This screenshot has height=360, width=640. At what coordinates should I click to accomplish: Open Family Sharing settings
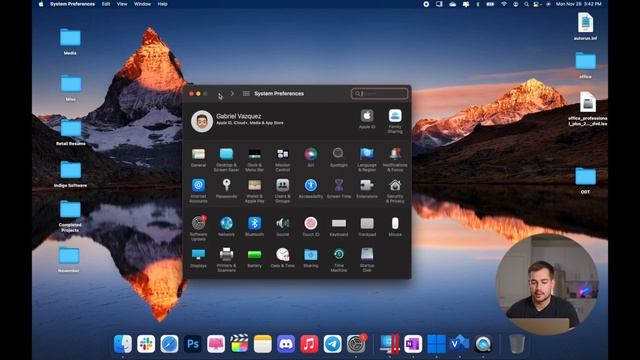click(395, 120)
